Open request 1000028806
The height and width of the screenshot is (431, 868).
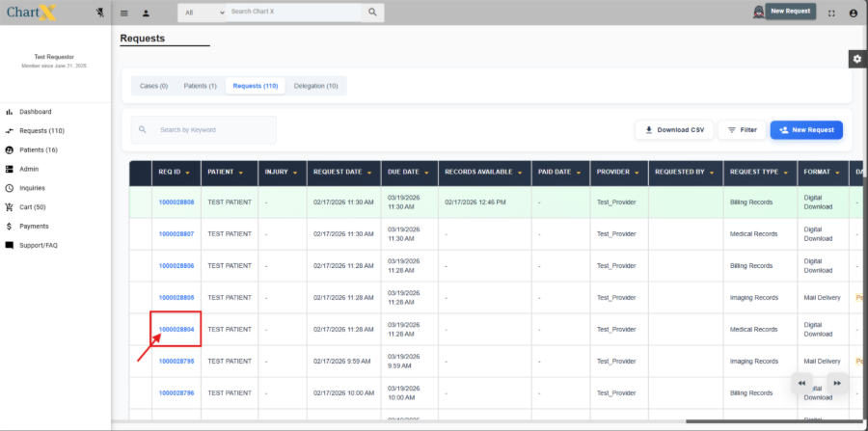tap(176, 266)
